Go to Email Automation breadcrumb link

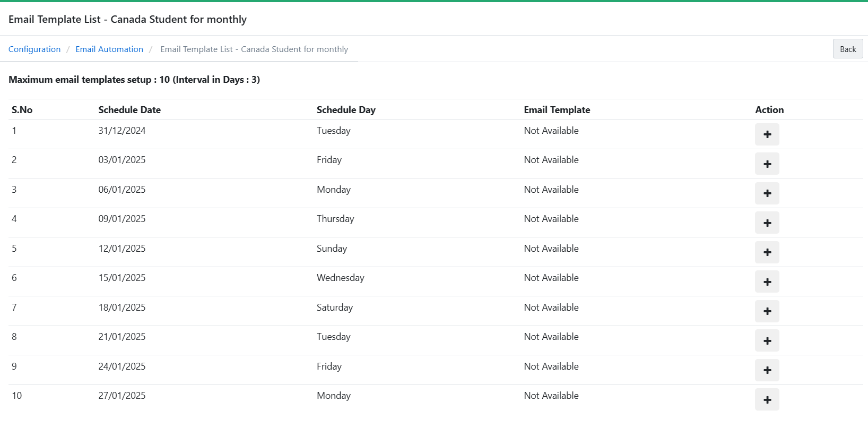coord(109,49)
